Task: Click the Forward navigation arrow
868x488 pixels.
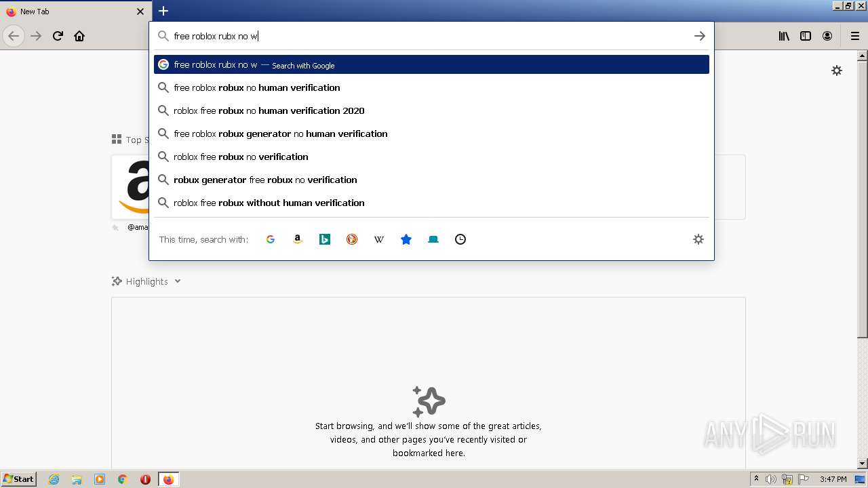Action: coord(36,36)
